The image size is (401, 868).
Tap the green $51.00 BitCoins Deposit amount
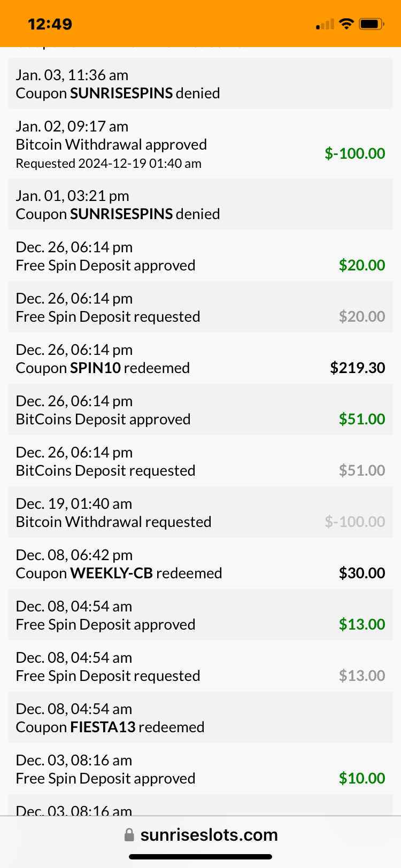click(361, 419)
